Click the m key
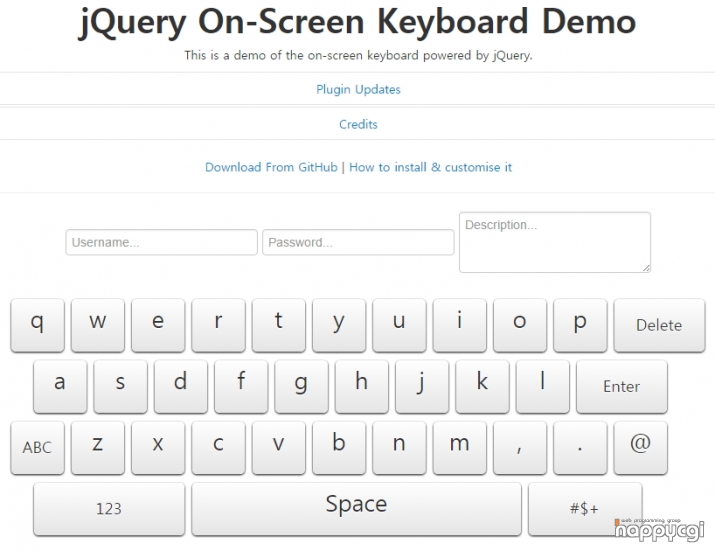 (x=460, y=448)
